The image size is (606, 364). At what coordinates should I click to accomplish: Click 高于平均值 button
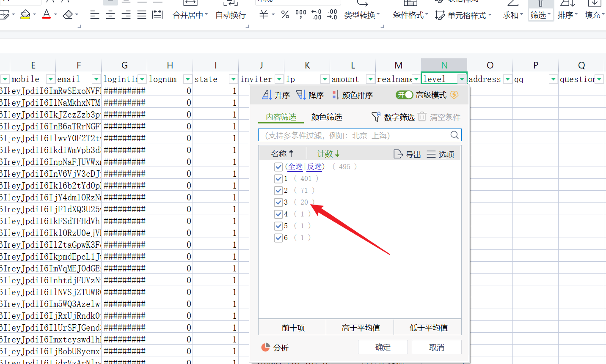click(x=360, y=328)
